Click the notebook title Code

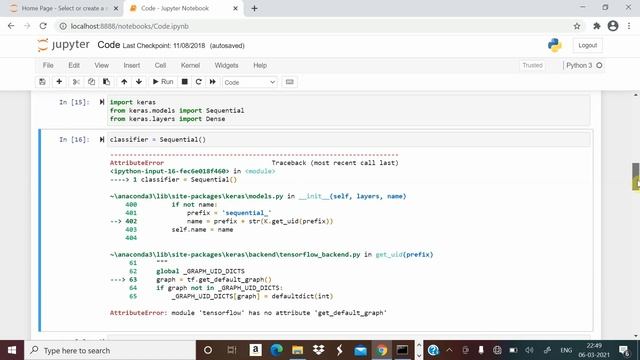tap(109, 45)
